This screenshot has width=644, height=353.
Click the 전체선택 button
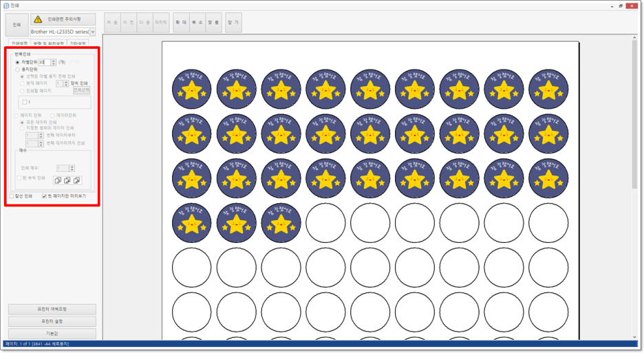[x=81, y=90]
